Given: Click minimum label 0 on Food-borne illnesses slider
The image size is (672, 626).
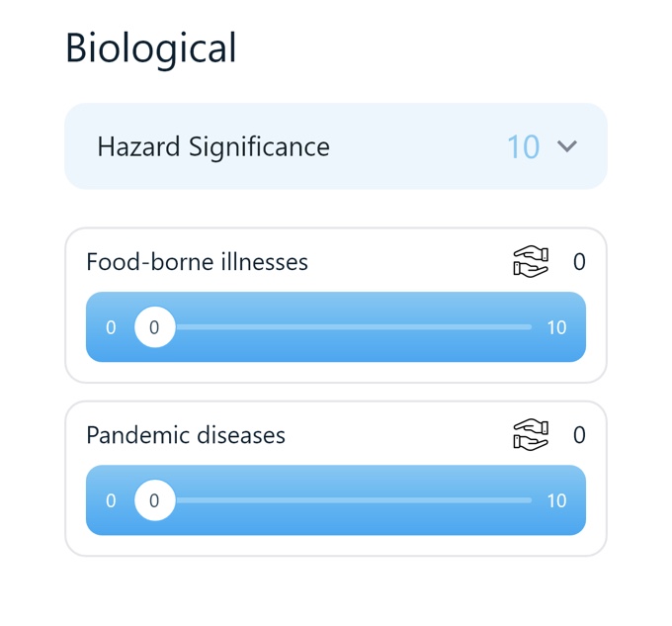Looking at the screenshot, I should [111, 327].
